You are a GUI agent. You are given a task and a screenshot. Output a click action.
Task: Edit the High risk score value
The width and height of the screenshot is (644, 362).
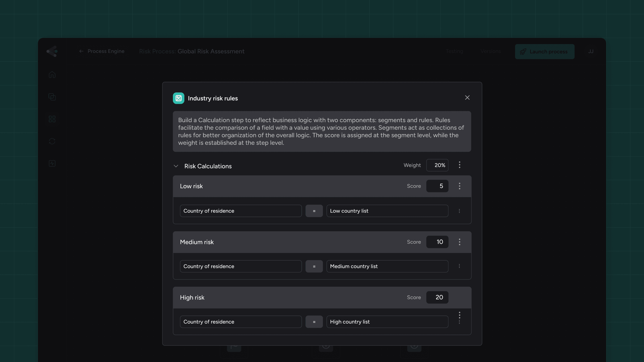click(x=437, y=297)
